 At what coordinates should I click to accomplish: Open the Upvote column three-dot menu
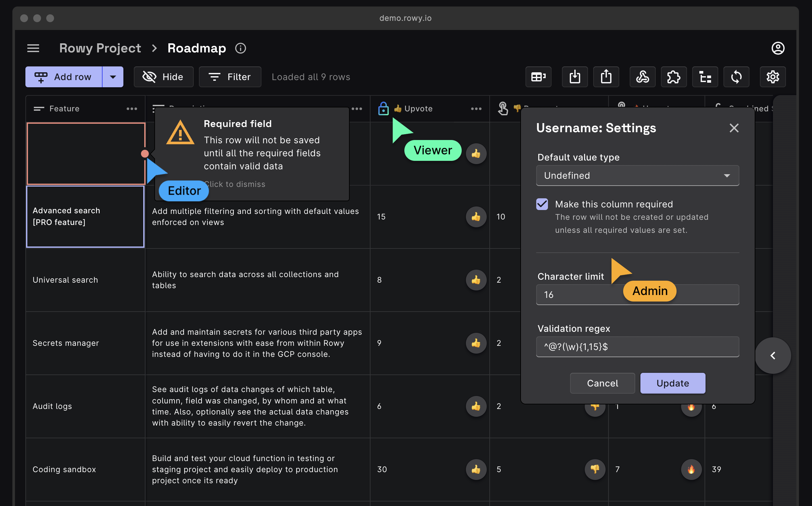point(476,109)
